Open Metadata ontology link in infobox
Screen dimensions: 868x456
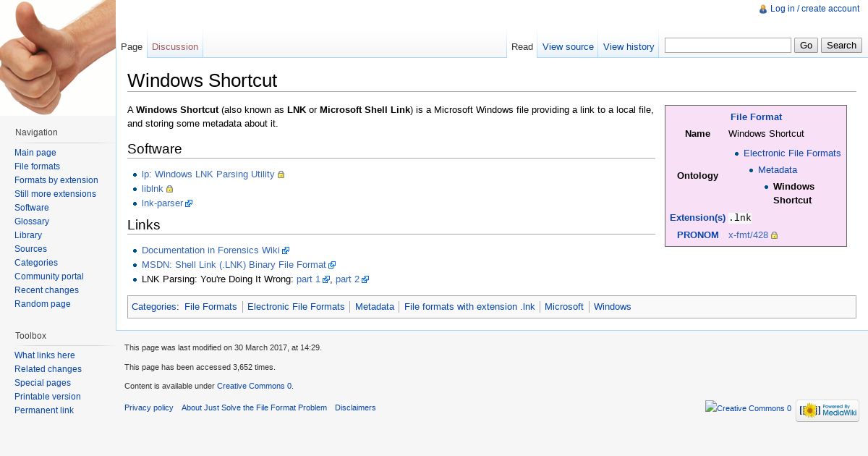pyautogui.click(x=778, y=170)
